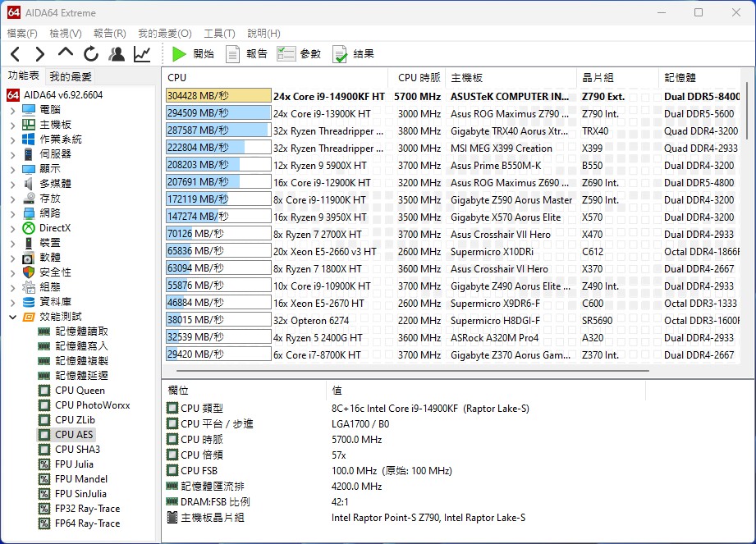Open the 參數 parameters toolbar item

pos(300,54)
